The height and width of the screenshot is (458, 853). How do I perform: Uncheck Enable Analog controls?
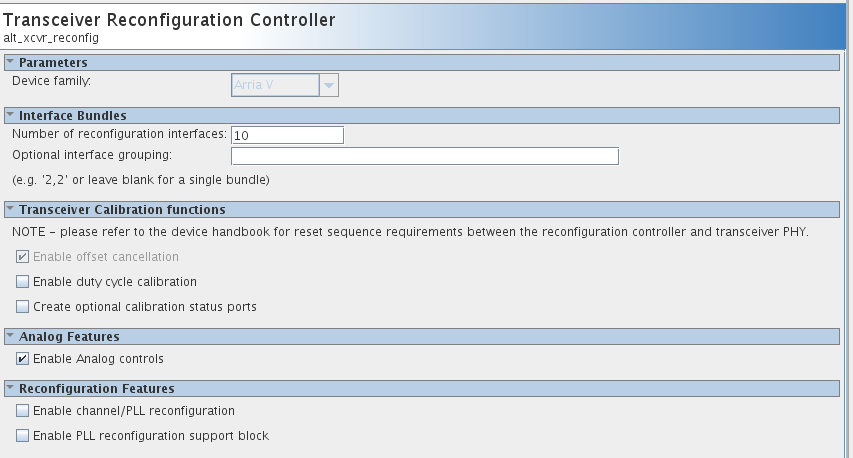tap(23, 359)
